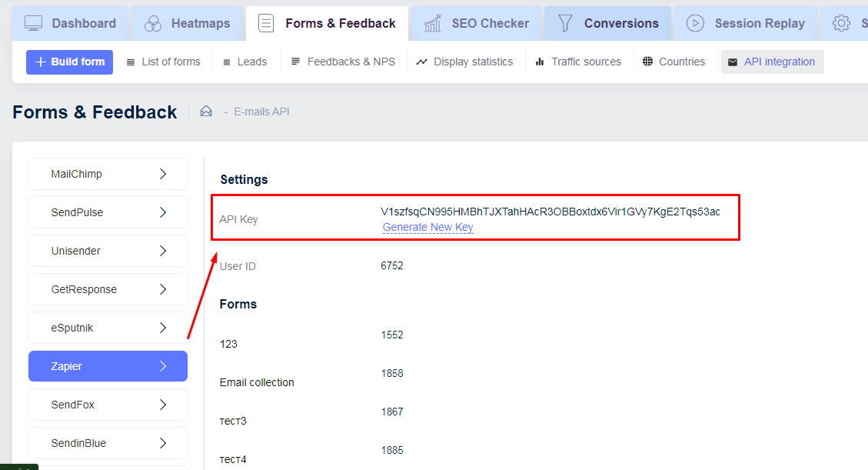This screenshot has height=470, width=868.
Task: Click the Session Replay play icon
Action: point(695,23)
